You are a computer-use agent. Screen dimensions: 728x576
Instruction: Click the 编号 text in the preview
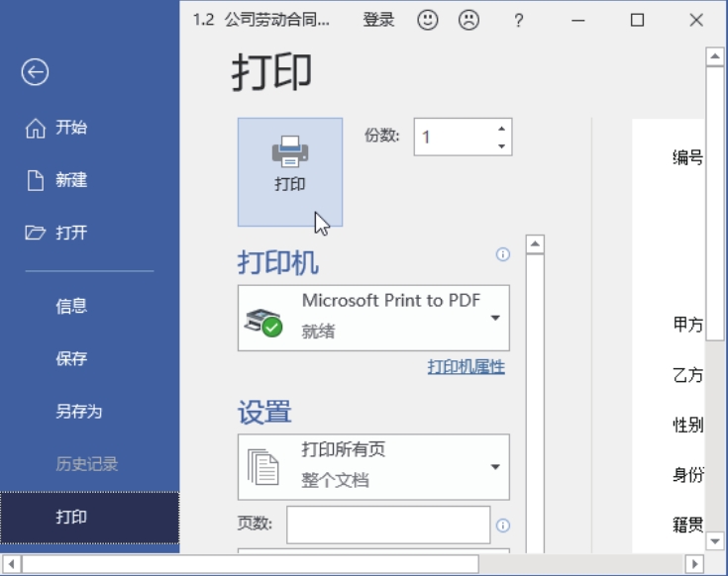pos(688,157)
